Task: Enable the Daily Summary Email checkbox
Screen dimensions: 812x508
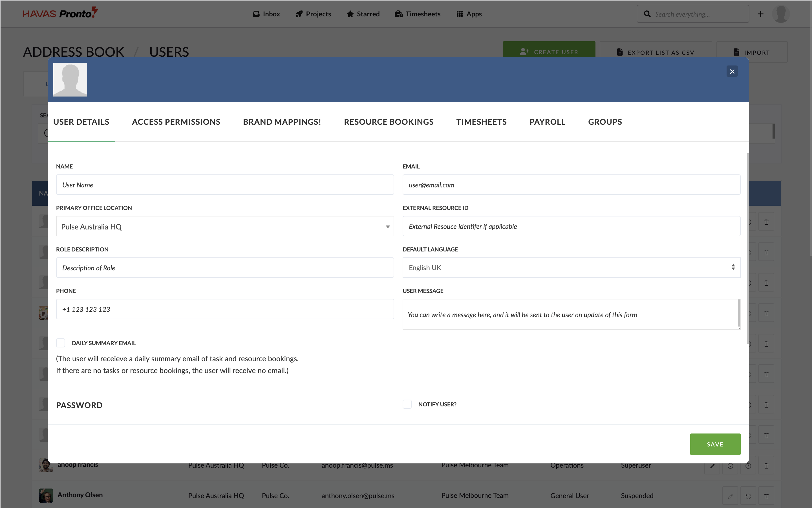Action: 60,343
